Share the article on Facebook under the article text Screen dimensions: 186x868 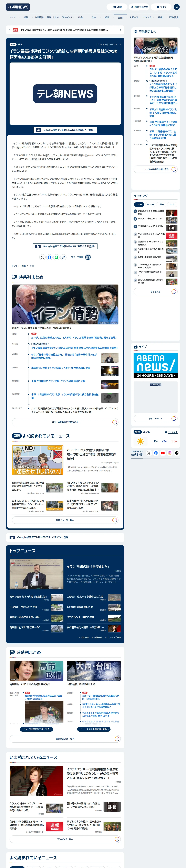pos(49,257)
